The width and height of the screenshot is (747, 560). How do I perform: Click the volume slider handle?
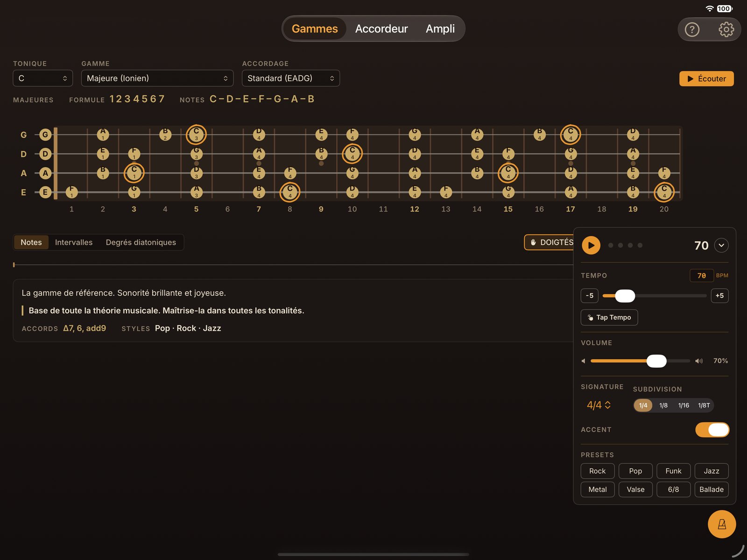pyautogui.click(x=656, y=361)
